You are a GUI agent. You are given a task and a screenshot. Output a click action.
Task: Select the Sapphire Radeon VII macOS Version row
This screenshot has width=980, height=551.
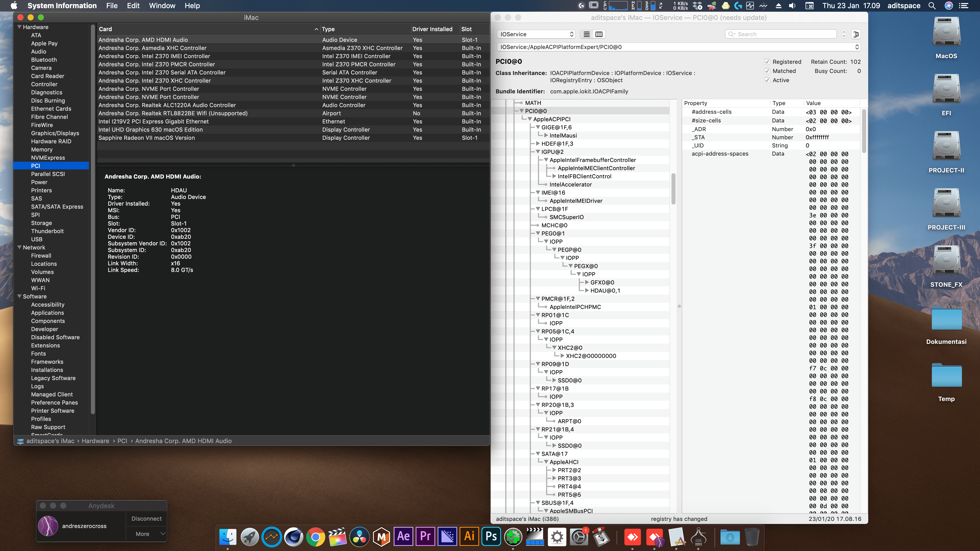click(x=293, y=138)
